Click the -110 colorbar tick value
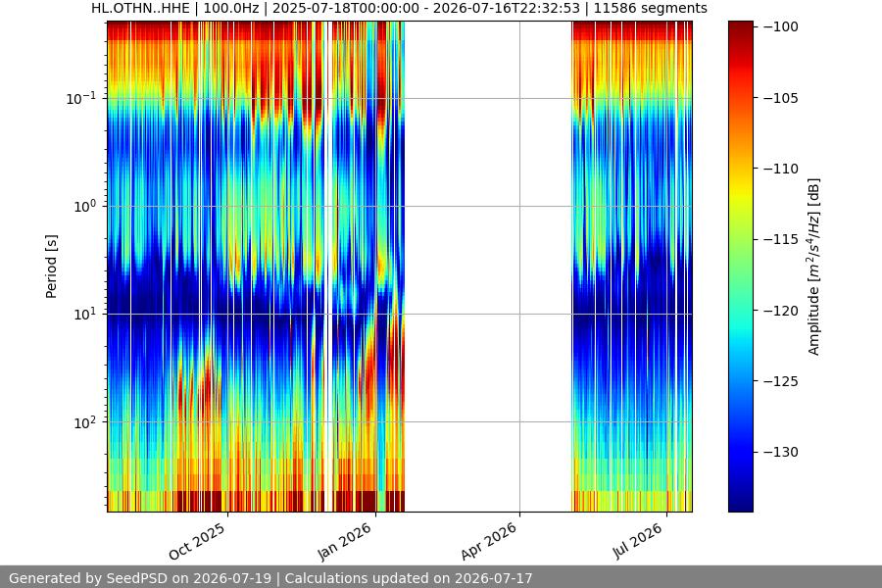This screenshot has width=882, height=588. tap(781, 169)
